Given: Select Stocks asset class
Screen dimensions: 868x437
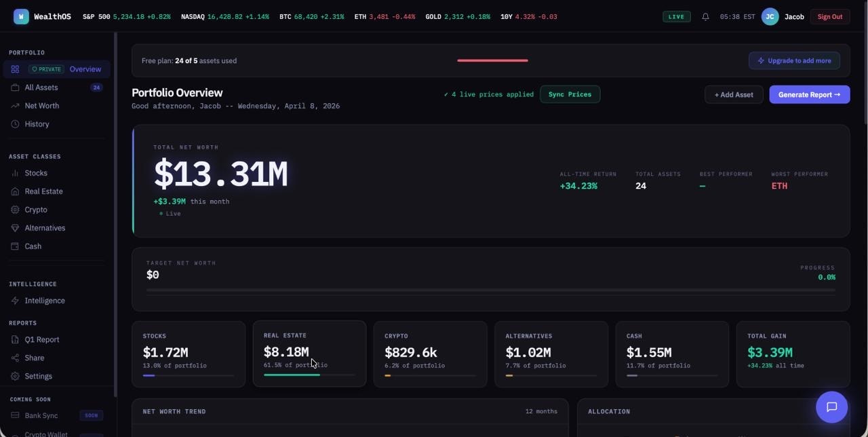Looking at the screenshot, I should [x=57, y=173].
